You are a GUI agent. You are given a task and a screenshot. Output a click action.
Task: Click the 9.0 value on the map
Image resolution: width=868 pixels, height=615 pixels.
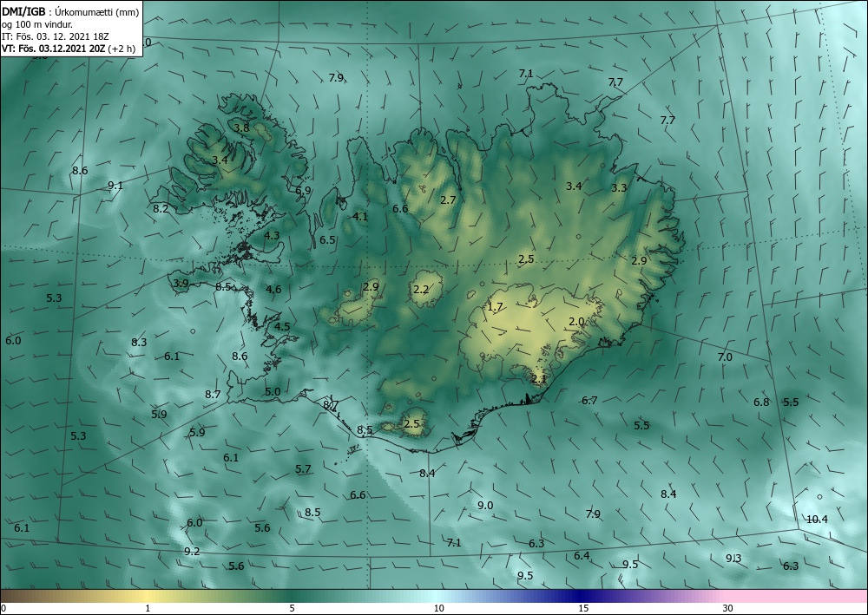485,505
